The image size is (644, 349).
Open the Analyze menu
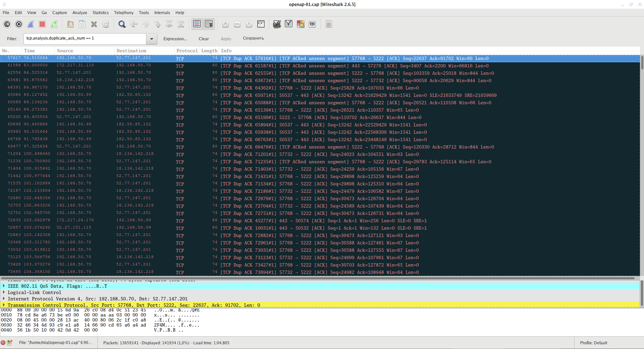(80, 13)
